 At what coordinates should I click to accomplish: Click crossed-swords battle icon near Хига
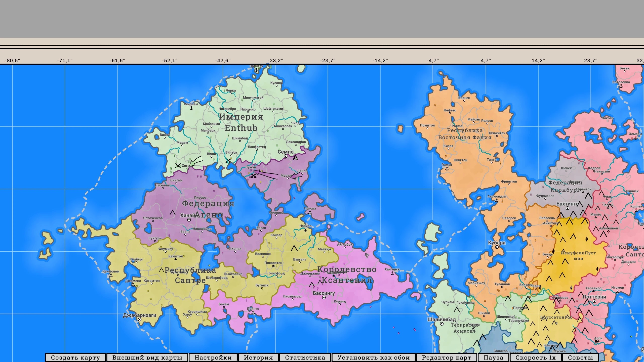178,166
